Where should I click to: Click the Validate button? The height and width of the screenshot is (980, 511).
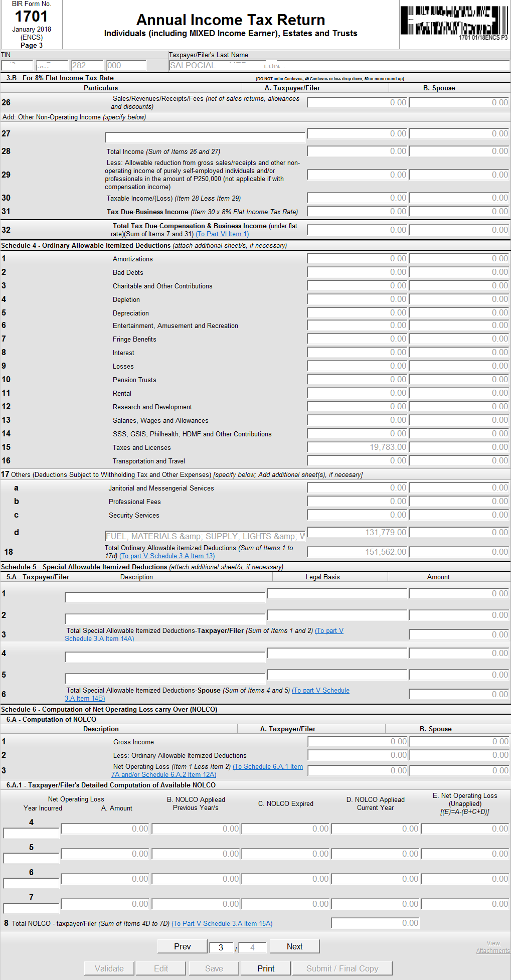[109, 968]
